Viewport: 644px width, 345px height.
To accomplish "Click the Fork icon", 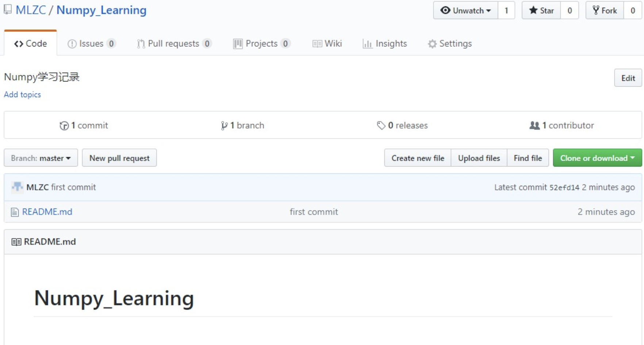I will (596, 10).
